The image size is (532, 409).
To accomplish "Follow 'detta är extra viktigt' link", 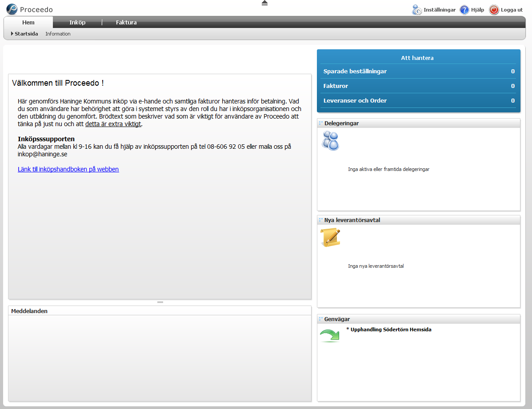I will click(x=113, y=124).
